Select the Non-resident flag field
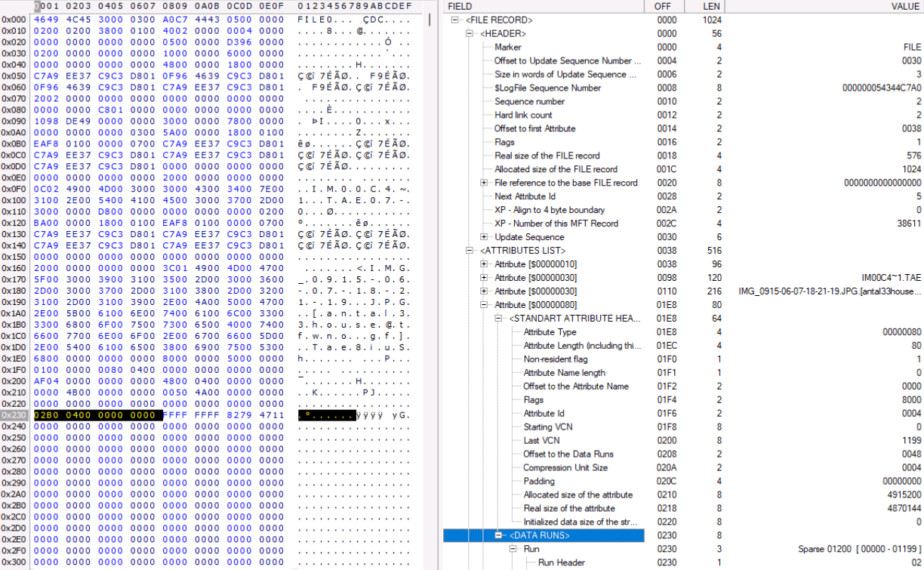 click(x=555, y=359)
